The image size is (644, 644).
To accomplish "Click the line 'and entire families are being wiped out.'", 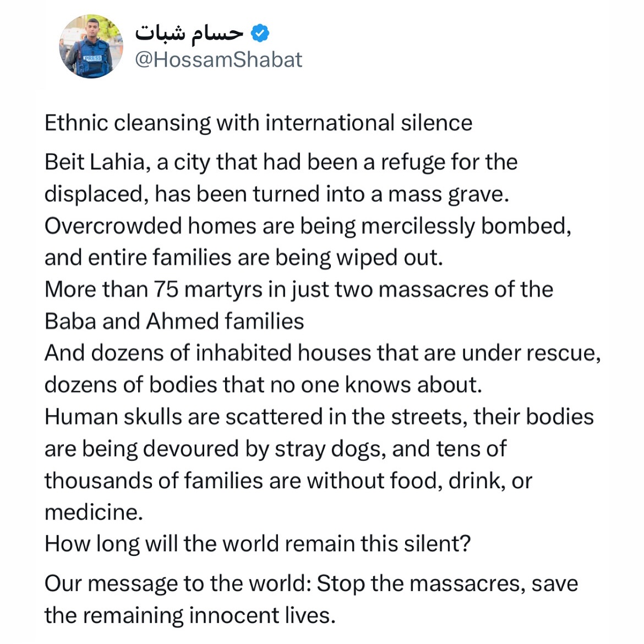I will [243, 258].
